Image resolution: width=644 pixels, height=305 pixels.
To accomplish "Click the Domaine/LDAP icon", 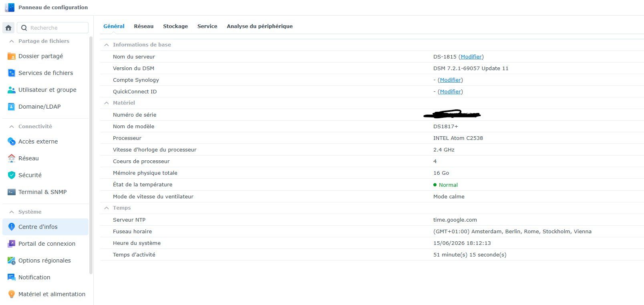I will 12,107.
